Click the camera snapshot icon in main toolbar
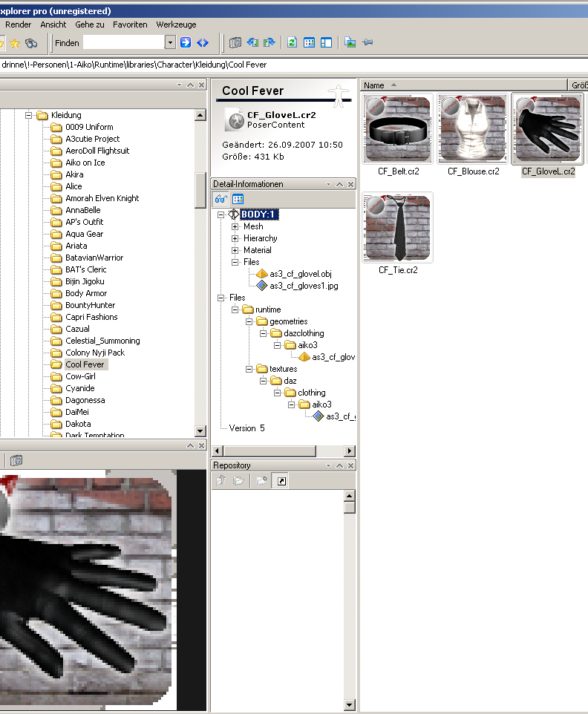 [235, 43]
